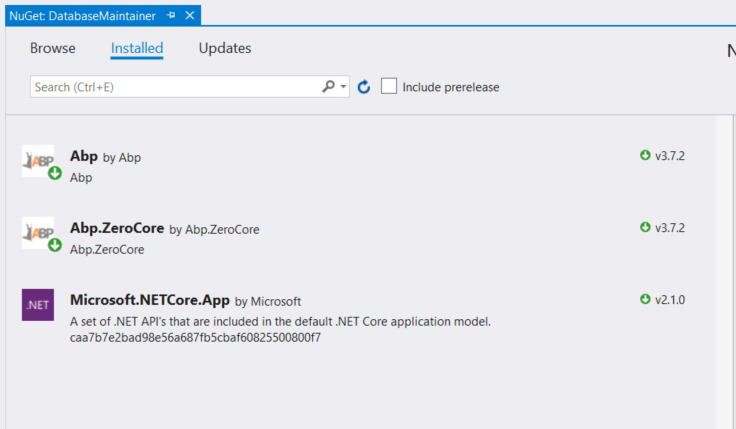Click the .NET API's description text
The width and height of the screenshot is (736, 429).
tap(280, 322)
